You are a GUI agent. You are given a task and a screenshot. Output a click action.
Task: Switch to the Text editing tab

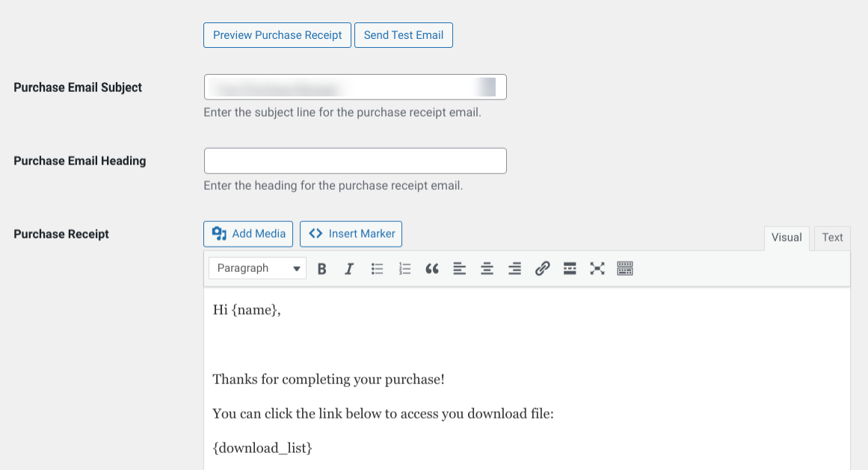pos(832,237)
